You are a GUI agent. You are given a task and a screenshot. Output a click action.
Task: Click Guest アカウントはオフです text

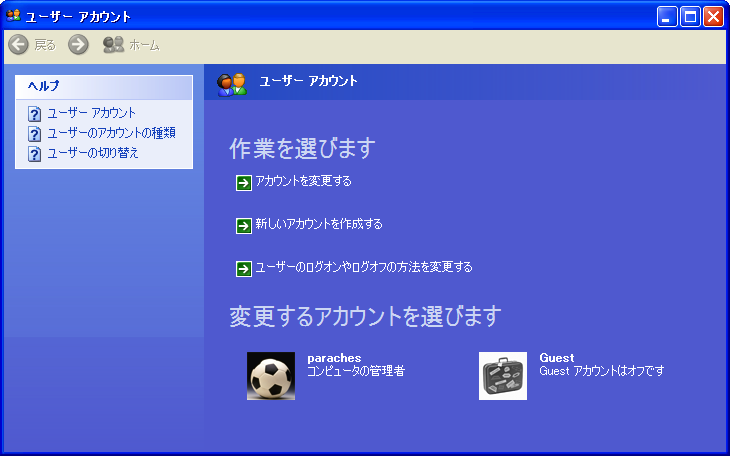click(602, 371)
